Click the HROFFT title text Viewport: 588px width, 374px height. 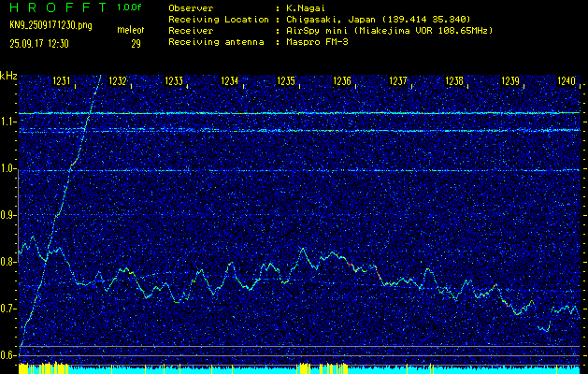(x=58, y=7)
